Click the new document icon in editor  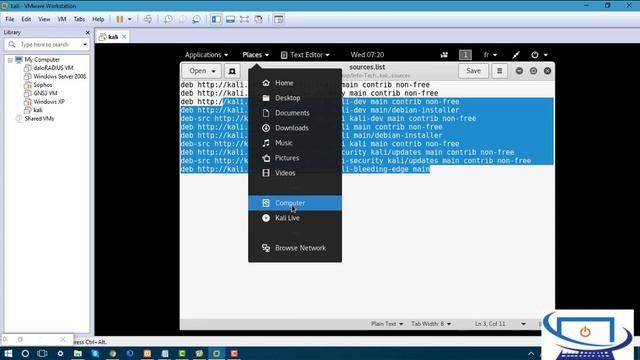232,71
